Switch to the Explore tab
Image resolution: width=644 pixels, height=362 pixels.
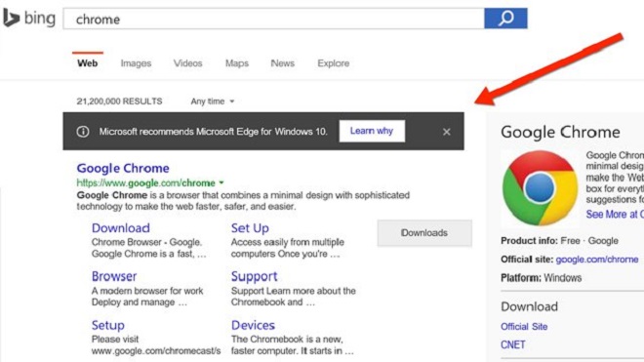334,63
